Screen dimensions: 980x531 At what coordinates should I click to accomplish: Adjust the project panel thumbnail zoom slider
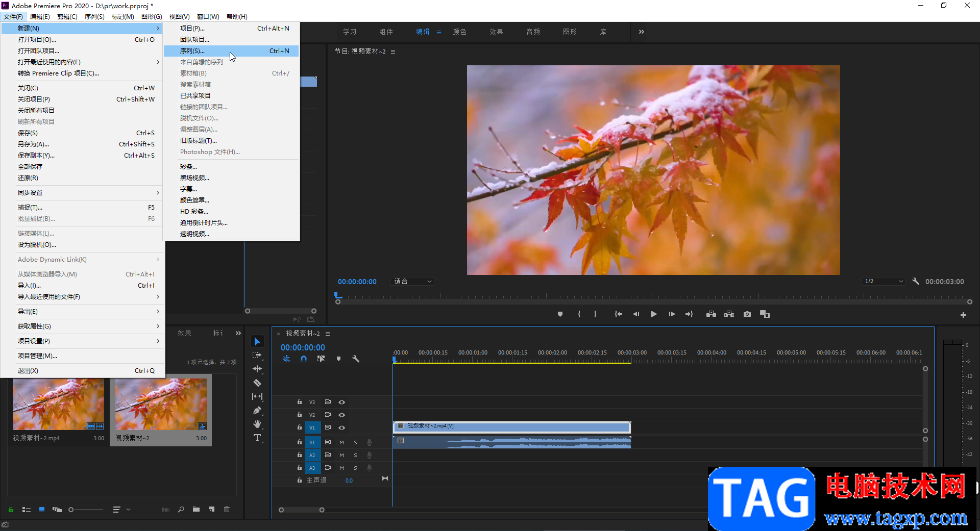[x=71, y=509]
